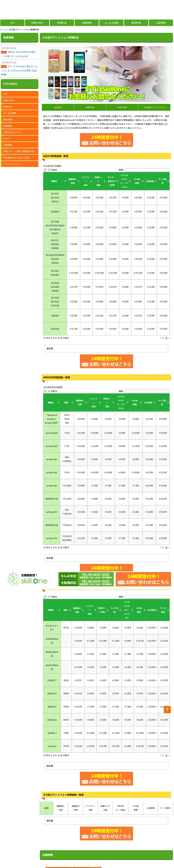Select the miraie f model cell
This screenshot has width=174, height=868.
[52, 746]
